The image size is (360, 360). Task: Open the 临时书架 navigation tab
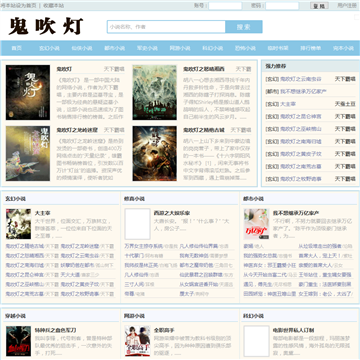click(x=278, y=48)
